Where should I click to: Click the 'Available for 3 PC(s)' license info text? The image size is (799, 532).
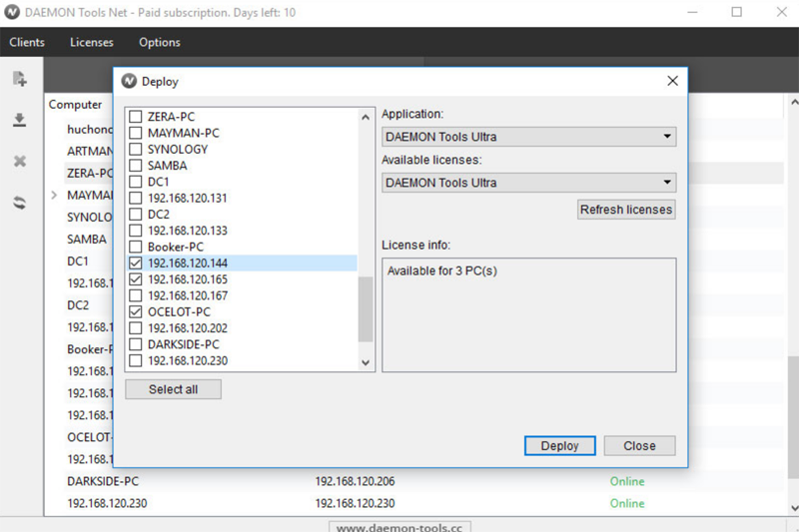(x=441, y=270)
